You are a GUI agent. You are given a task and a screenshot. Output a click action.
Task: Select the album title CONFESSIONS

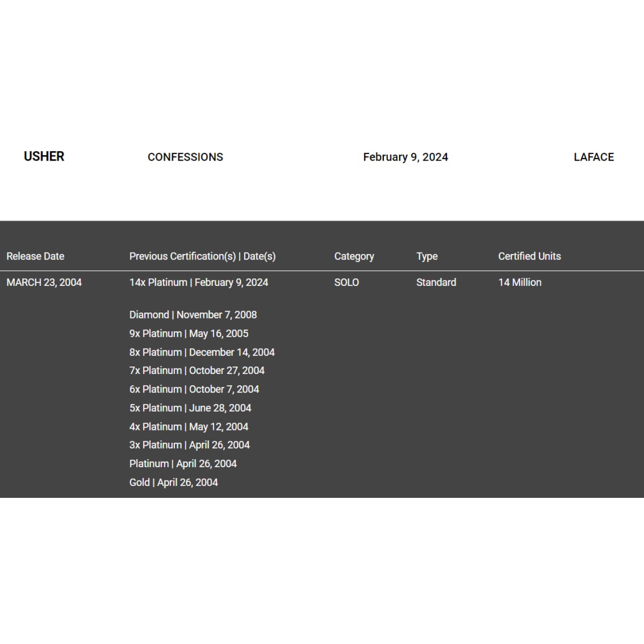(x=185, y=157)
